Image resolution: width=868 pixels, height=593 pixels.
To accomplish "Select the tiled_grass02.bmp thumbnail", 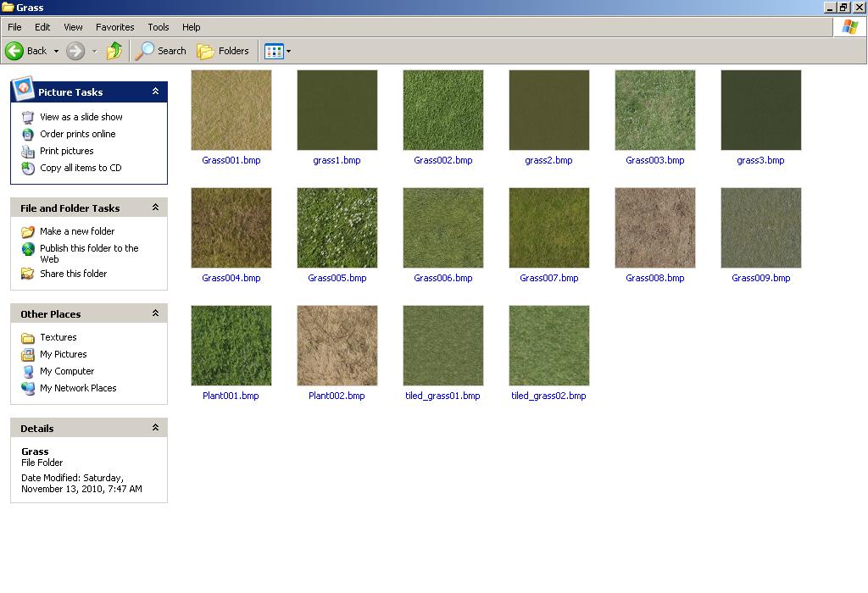I will (549, 346).
